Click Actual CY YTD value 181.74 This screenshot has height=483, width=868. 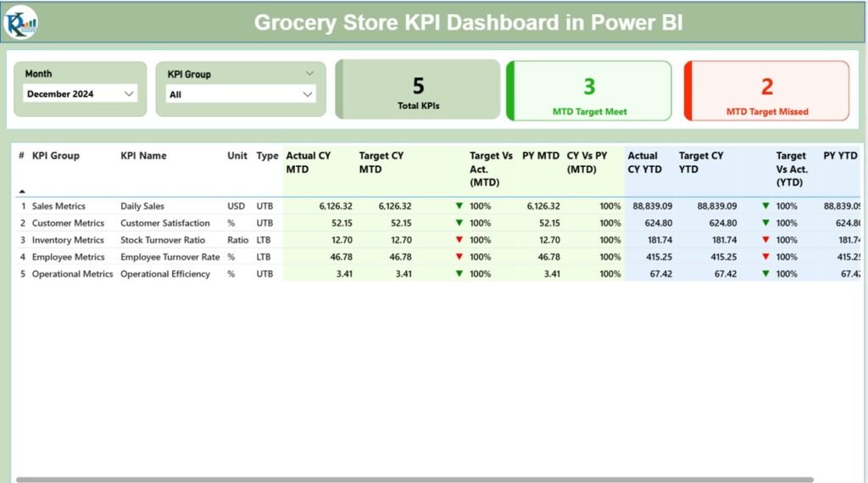click(x=659, y=240)
